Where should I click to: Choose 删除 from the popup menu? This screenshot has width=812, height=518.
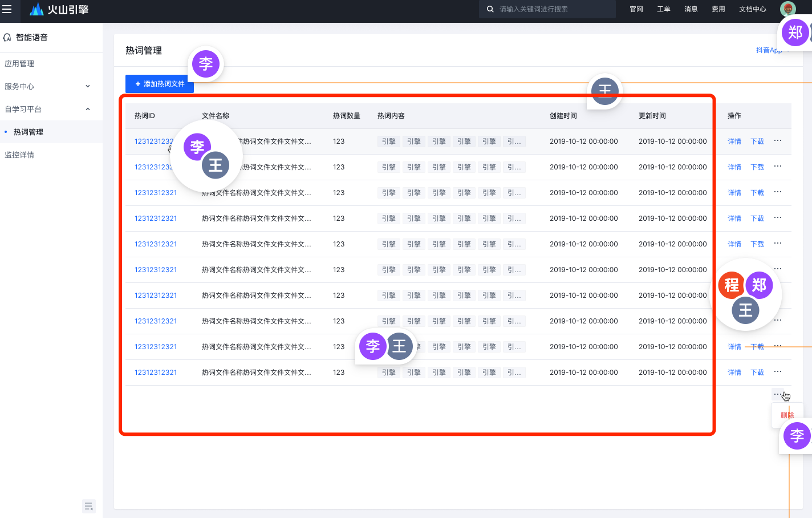[x=787, y=415]
